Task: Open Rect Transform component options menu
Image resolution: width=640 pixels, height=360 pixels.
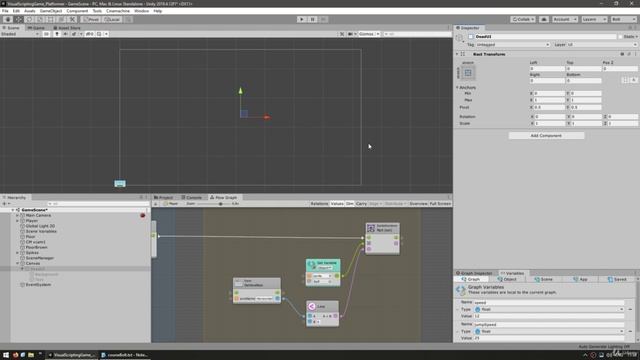Action: (x=636, y=54)
